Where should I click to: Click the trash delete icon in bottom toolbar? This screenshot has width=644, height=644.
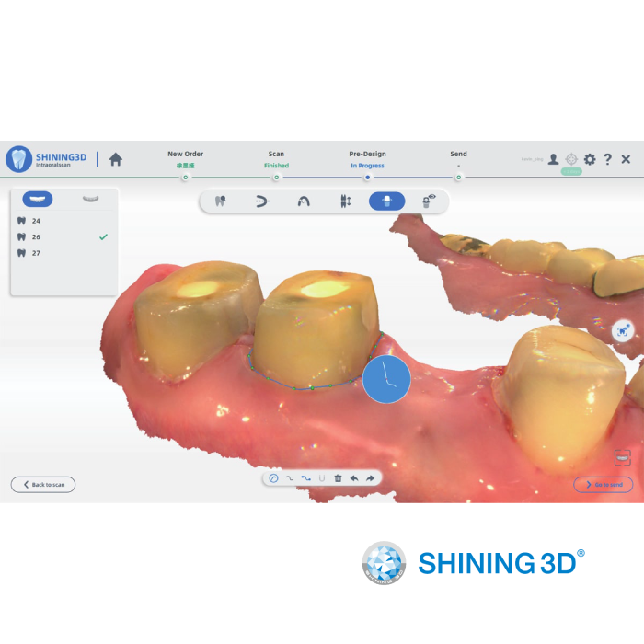tap(339, 478)
